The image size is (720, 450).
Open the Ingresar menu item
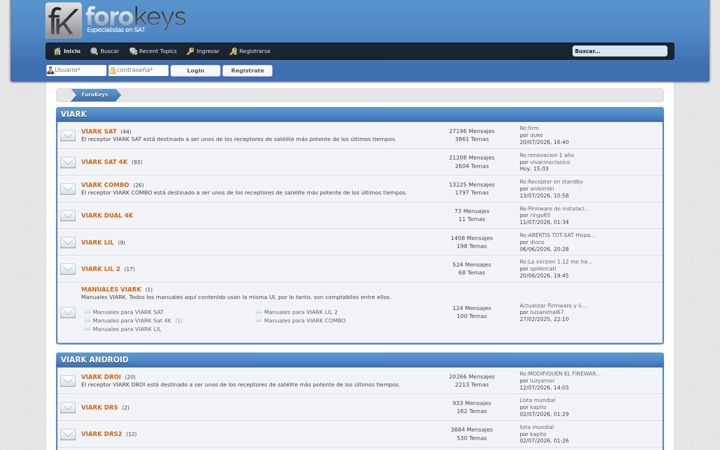203,51
